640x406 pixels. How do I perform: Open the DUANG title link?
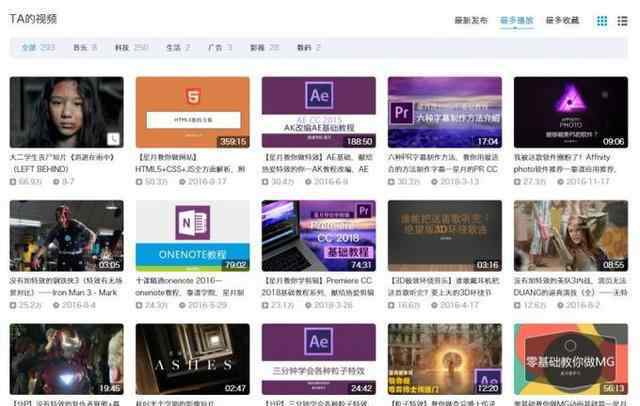coord(571,286)
